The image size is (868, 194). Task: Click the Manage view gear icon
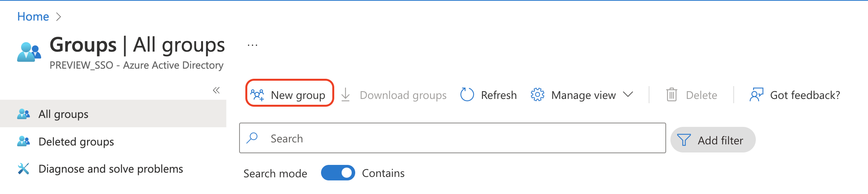coord(538,95)
